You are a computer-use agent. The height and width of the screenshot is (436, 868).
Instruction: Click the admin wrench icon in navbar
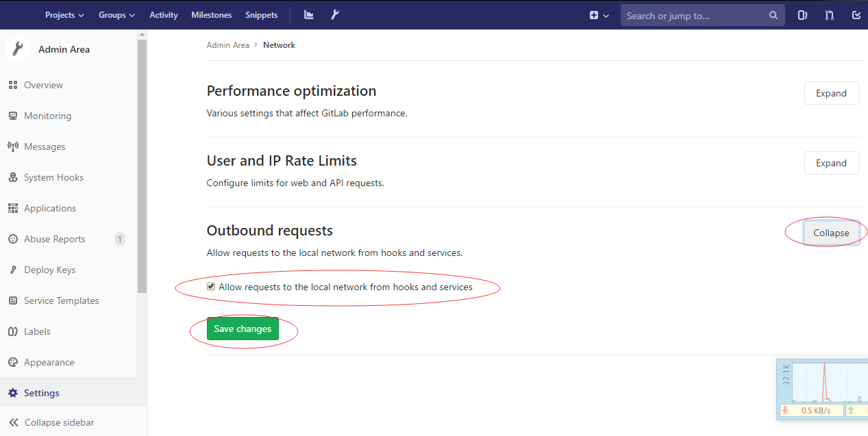coord(335,14)
